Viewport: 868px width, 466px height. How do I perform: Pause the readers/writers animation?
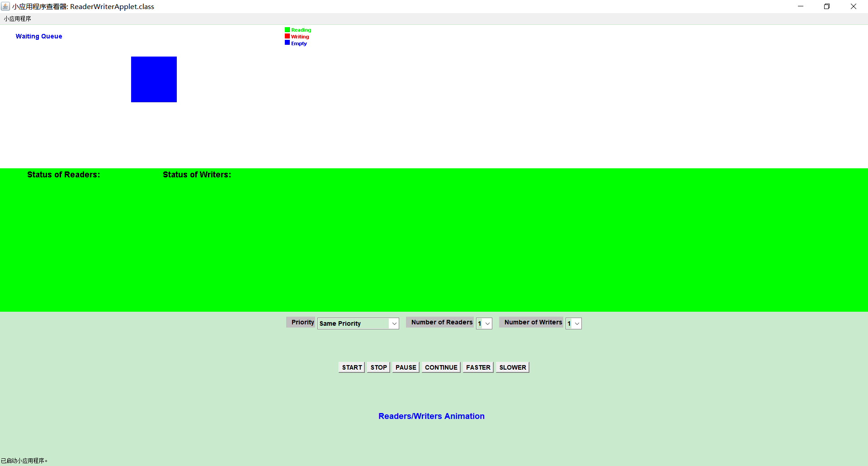pyautogui.click(x=406, y=367)
